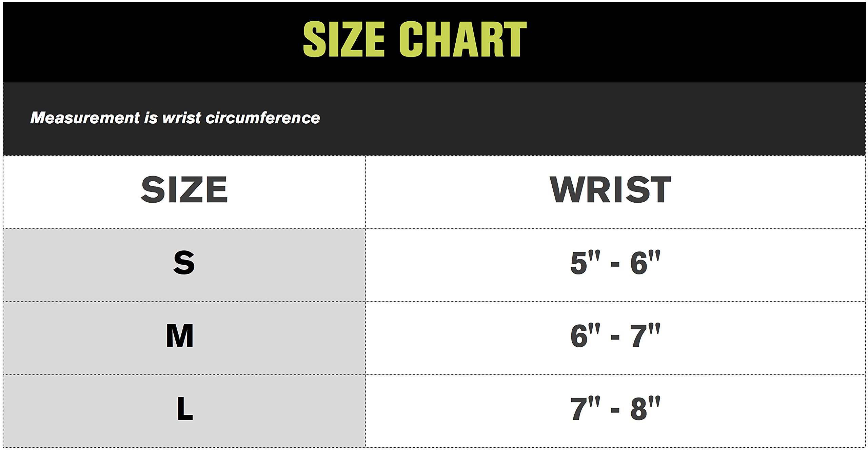Select the word CHART in the title
Viewport: 868px width, 450px height.
pyautogui.click(x=463, y=39)
